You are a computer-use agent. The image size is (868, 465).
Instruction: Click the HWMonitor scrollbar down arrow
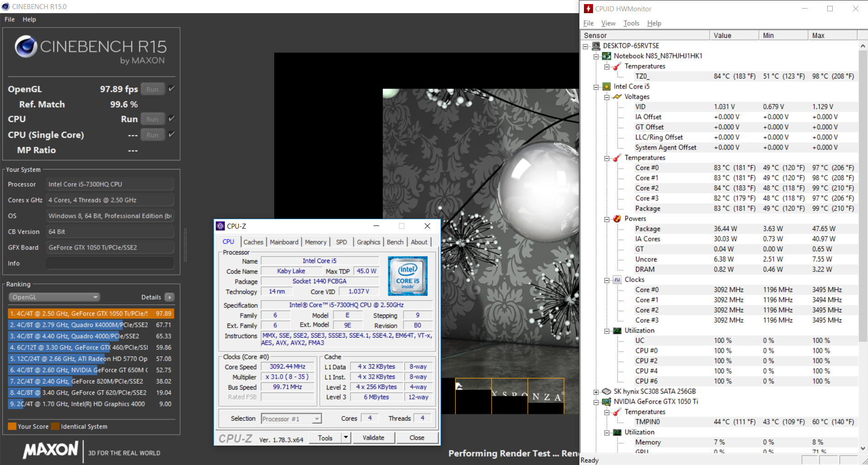click(863, 448)
